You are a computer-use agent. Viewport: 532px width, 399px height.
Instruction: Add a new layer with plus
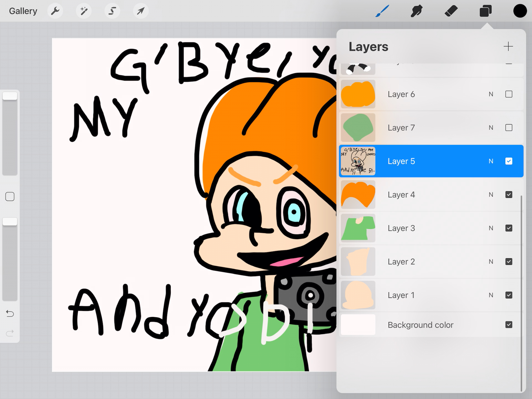508,46
